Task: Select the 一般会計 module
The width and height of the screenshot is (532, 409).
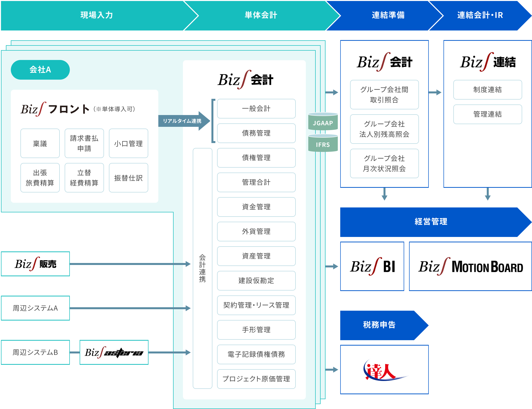Action: (256, 109)
